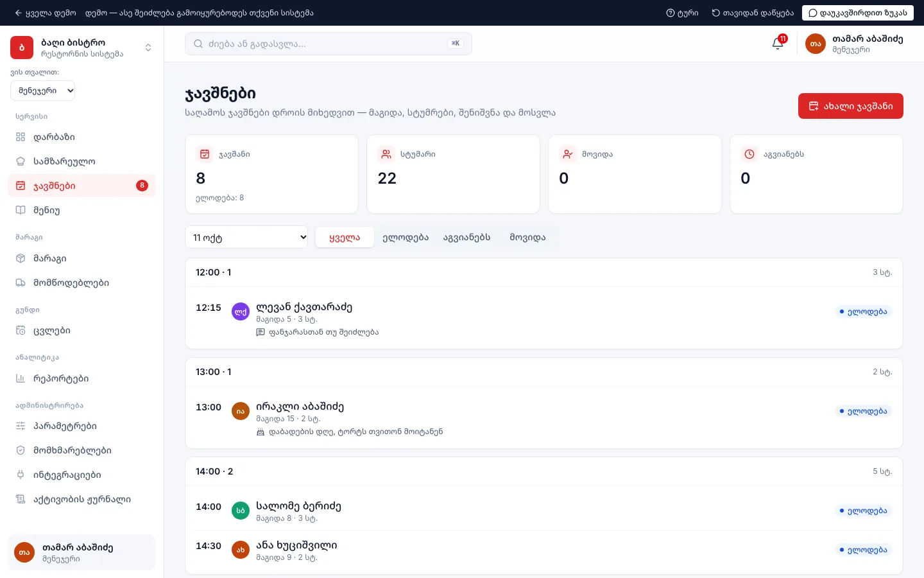
Task: Click the რეპორტები chart icon
Action: click(x=21, y=378)
